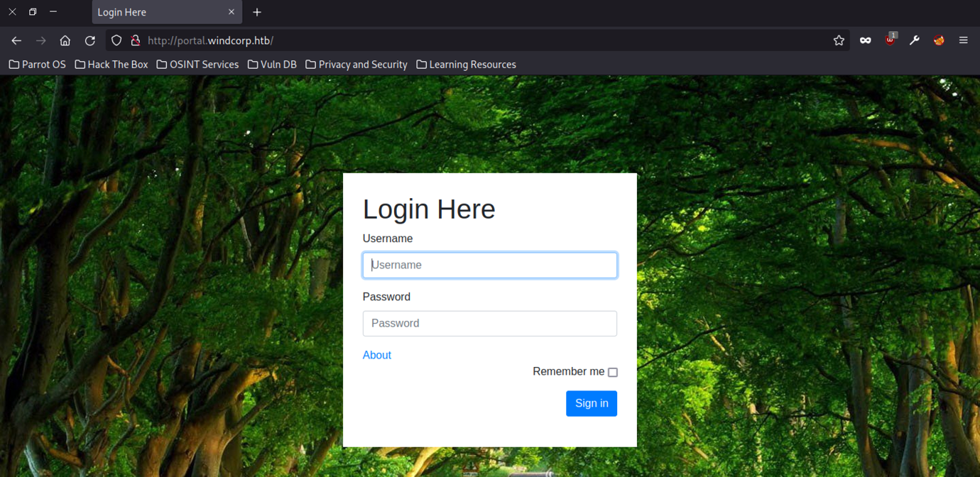Screen dimensions: 980x477
Task: Enable the Remember me checkbox
Action: point(613,372)
